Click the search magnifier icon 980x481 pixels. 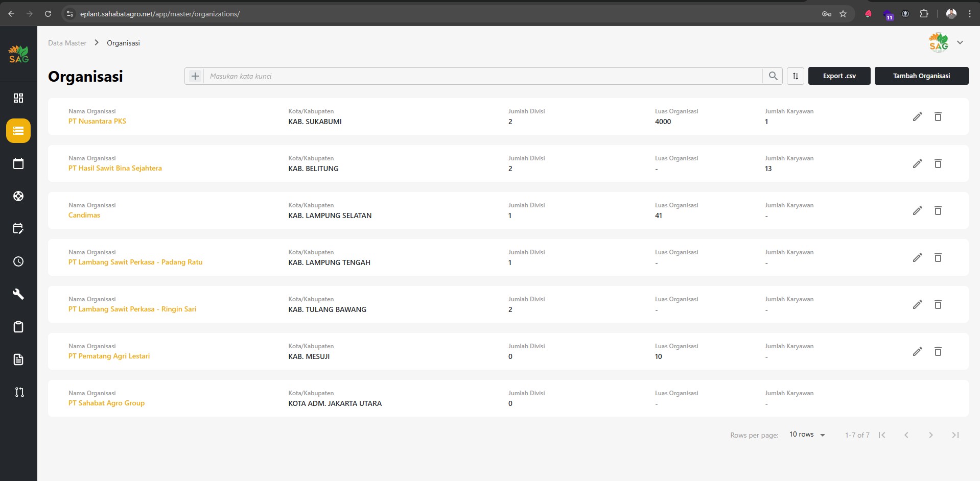pyautogui.click(x=773, y=76)
